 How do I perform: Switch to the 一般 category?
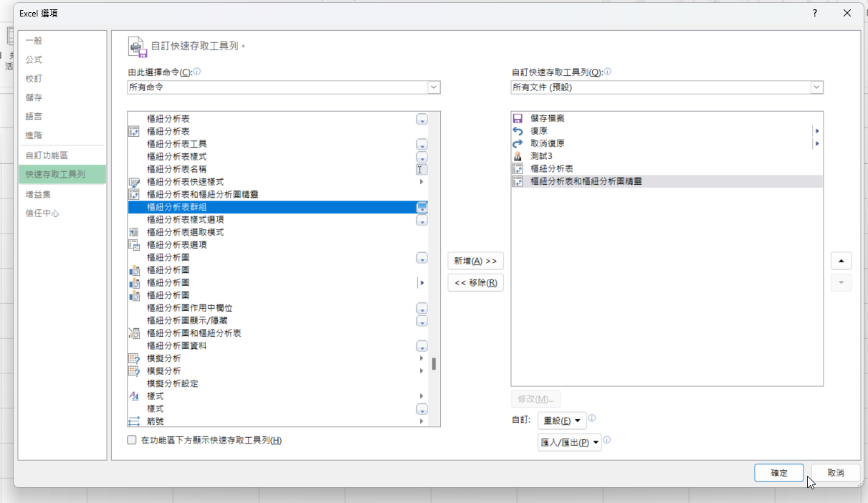click(62, 41)
